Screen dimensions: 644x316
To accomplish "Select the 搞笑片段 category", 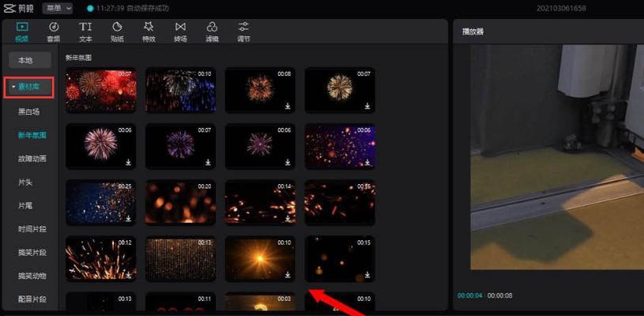I will pos(32,252).
